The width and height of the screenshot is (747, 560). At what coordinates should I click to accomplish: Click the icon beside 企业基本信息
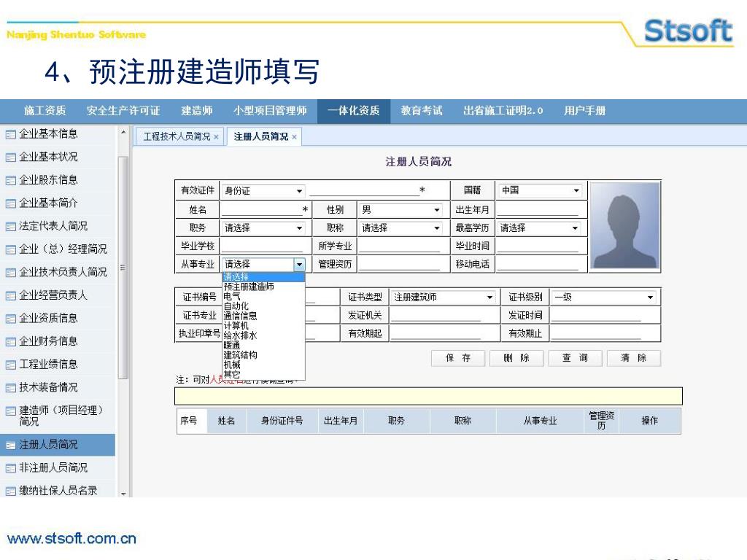(11, 134)
